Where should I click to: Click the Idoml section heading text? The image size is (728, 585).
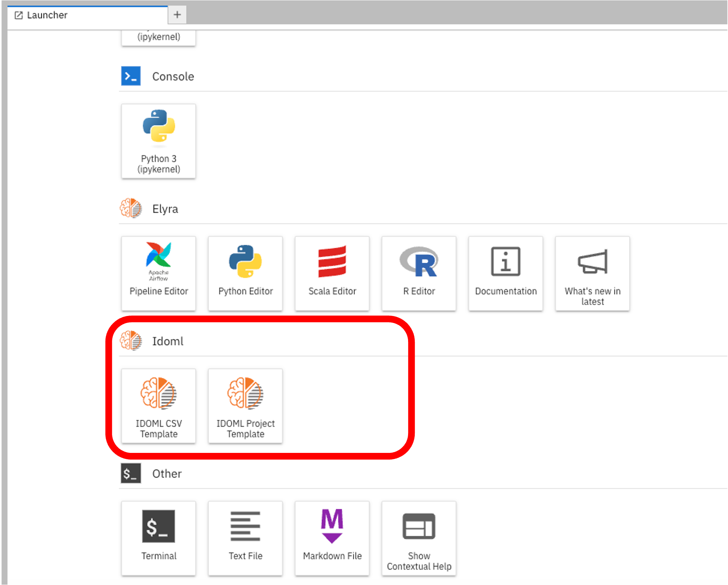click(168, 341)
